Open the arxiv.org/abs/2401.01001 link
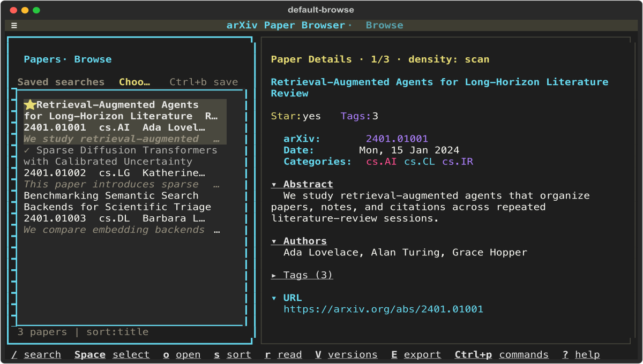 383,309
